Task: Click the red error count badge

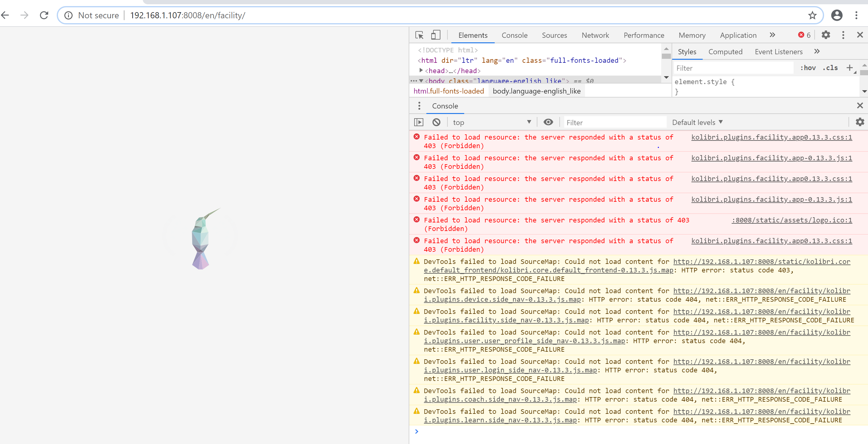Action: click(804, 35)
